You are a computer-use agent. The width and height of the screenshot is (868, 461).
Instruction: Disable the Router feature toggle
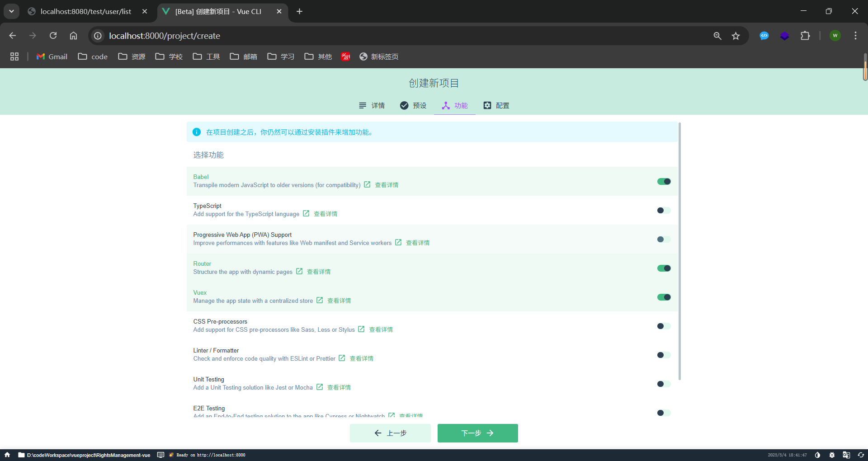[x=664, y=268]
